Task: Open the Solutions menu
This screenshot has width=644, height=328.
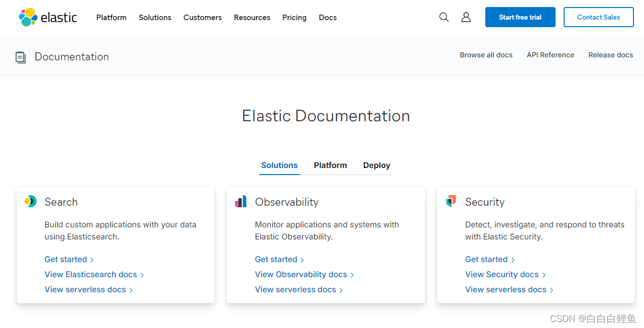Action: tap(155, 18)
